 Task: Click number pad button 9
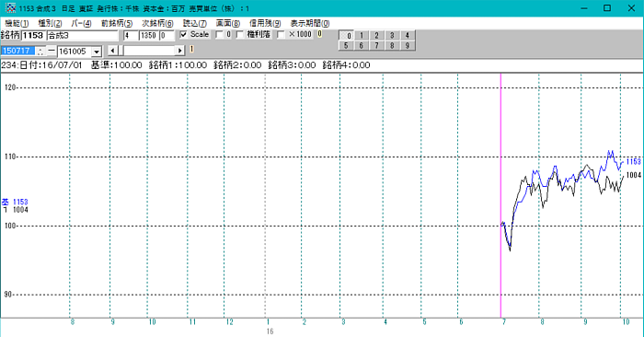point(408,46)
